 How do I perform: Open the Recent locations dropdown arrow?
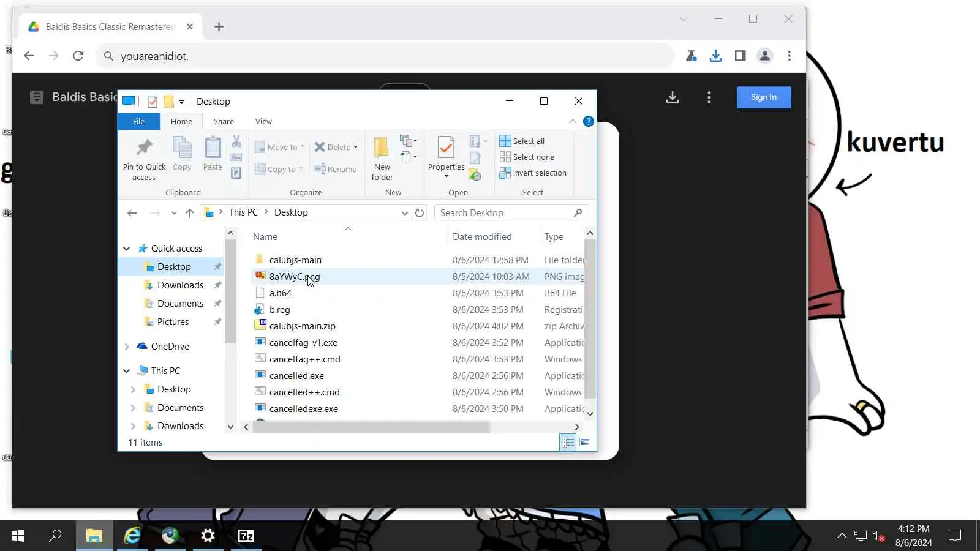[174, 213]
